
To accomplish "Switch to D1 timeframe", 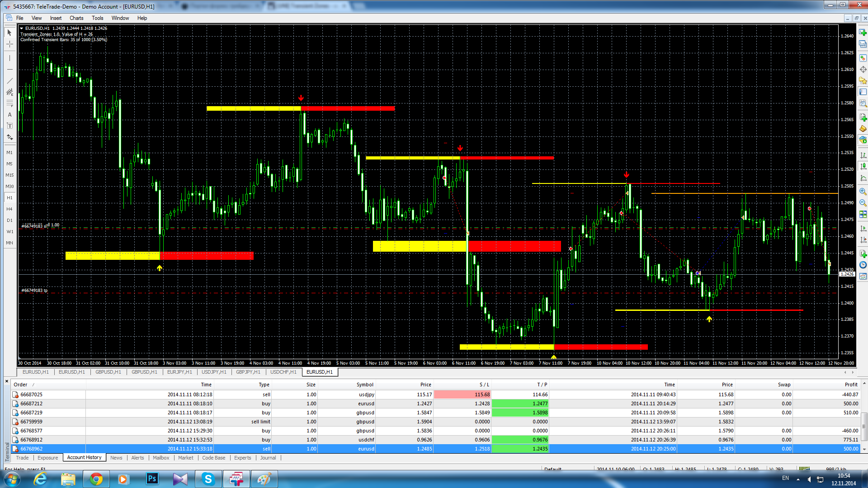I will 9,221.
